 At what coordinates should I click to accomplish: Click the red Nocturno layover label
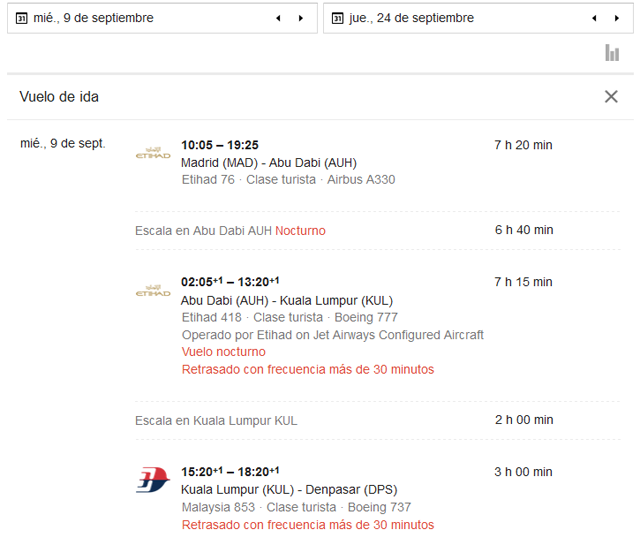[300, 230]
